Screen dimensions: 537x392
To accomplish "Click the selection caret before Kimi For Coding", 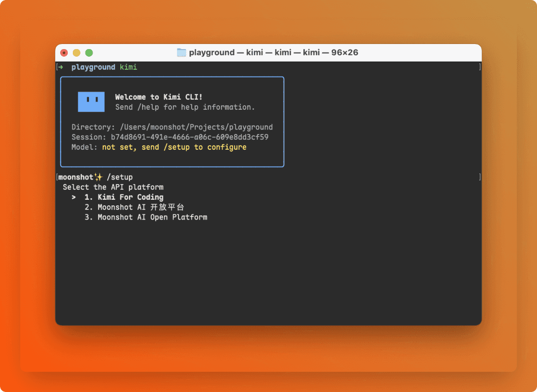I will [x=74, y=197].
